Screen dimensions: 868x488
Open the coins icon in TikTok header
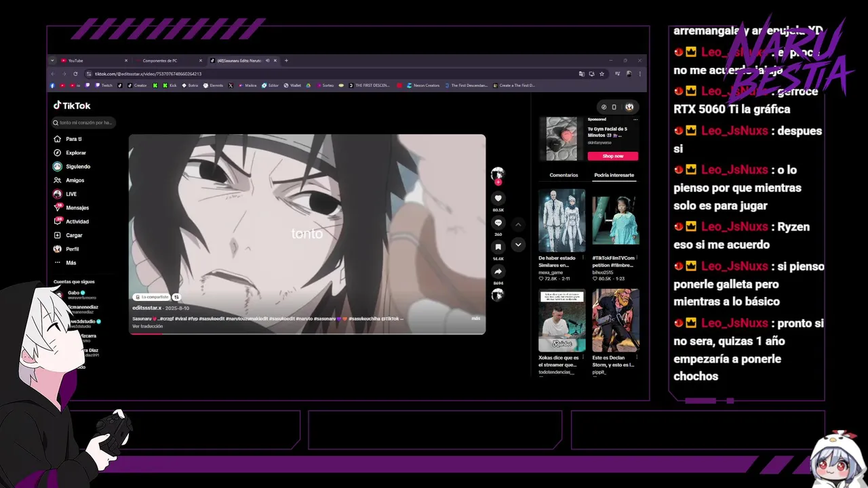(x=604, y=107)
